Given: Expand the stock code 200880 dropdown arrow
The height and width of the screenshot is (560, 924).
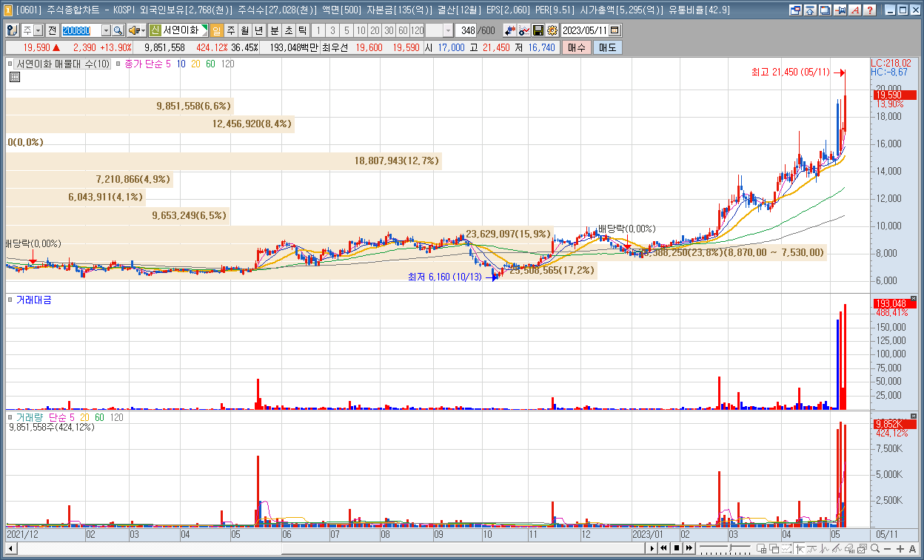Looking at the screenshot, I should (x=106, y=30).
